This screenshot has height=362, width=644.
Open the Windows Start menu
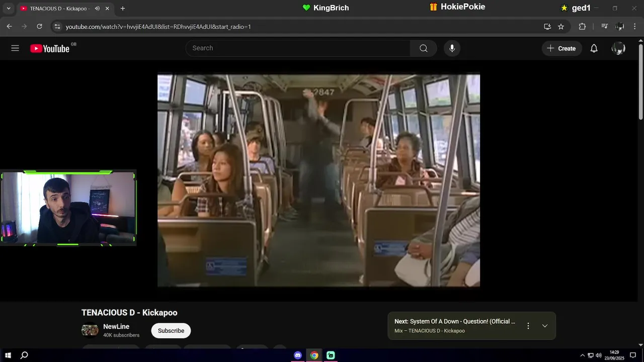8,355
